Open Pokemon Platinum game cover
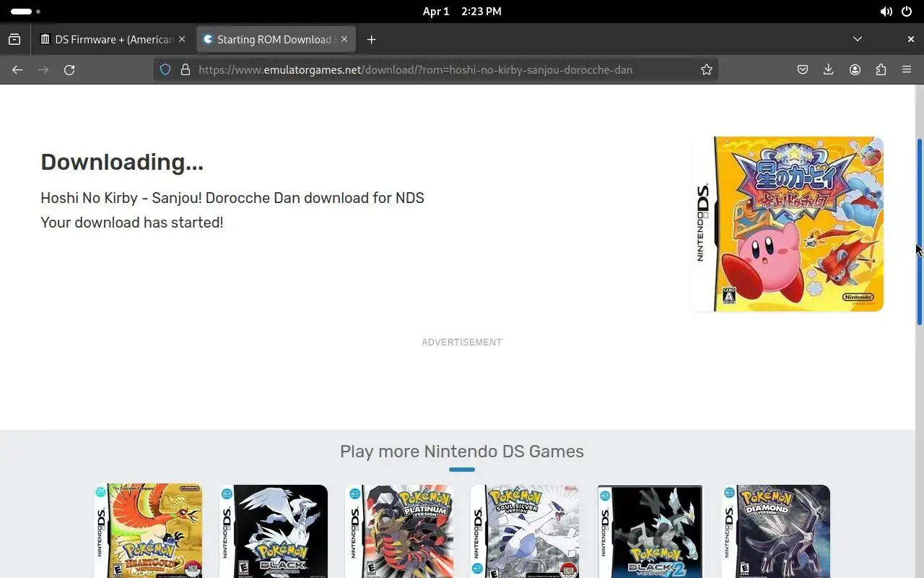 [x=399, y=531]
